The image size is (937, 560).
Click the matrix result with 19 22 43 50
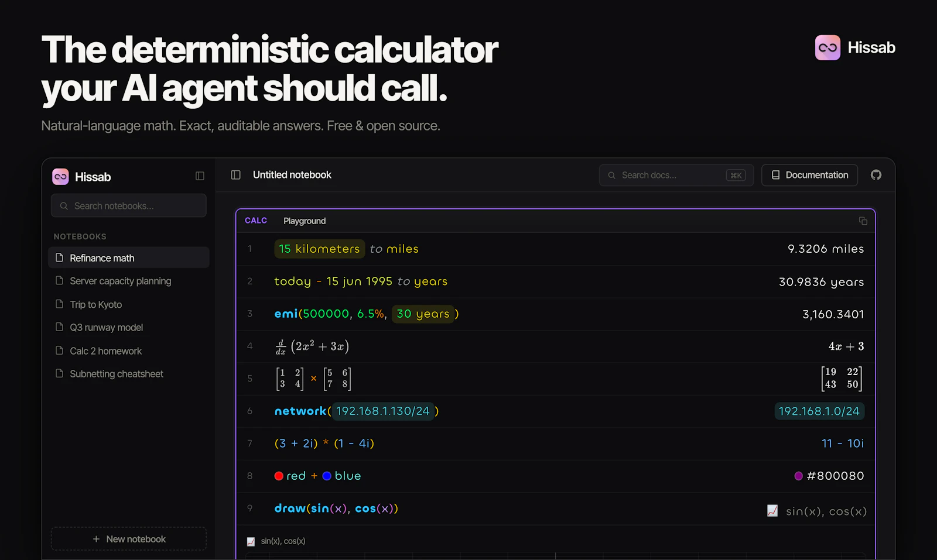coord(842,379)
